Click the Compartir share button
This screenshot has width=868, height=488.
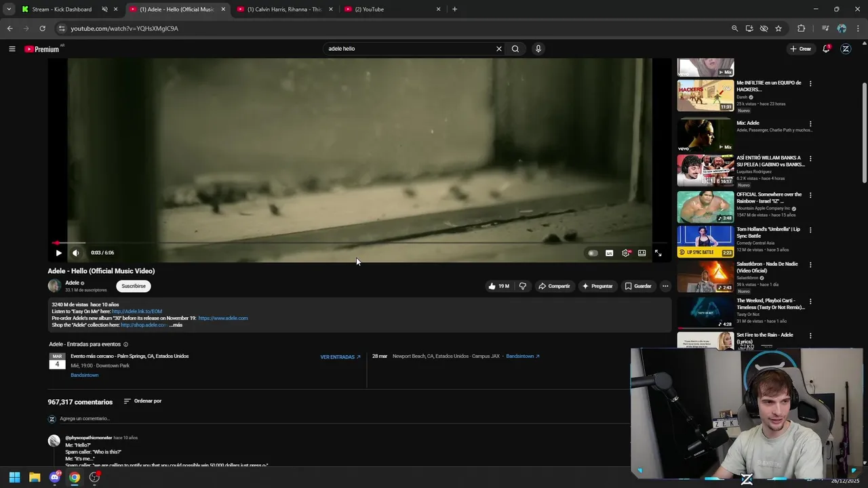pos(554,286)
